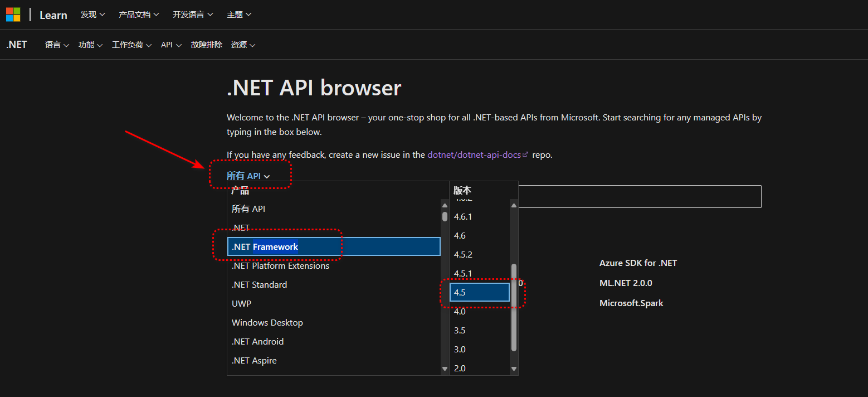Open the Azure SDK for .NET link
Image resolution: width=868 pixels, height=397 pixels.
point(638,263)
